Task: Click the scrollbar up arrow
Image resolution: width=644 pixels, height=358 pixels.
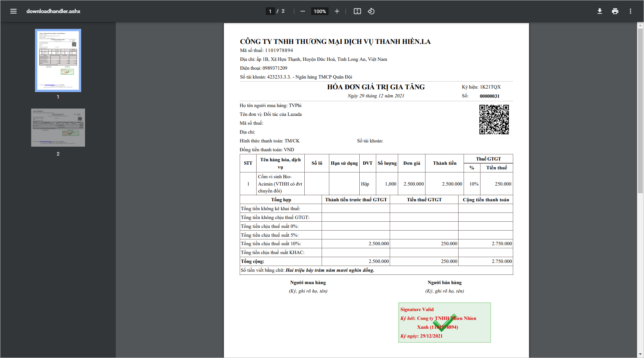Action: tap(641, 25)
